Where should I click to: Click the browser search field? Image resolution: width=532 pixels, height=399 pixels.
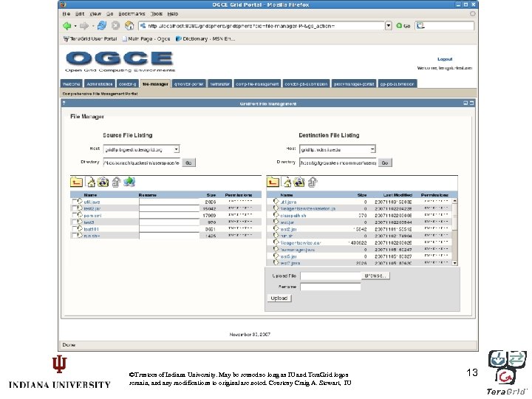[x=449, y=26]
